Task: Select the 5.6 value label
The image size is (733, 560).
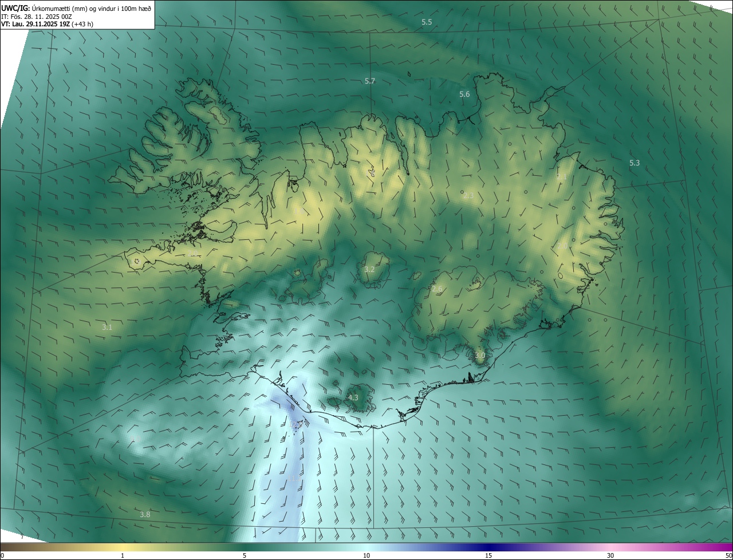Action: click(464, 94)
